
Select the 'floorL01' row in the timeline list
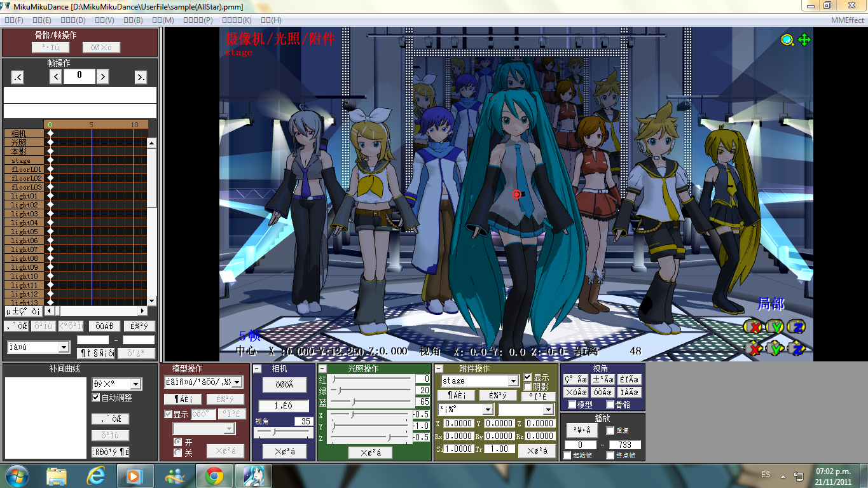click(x=24, y=170)
